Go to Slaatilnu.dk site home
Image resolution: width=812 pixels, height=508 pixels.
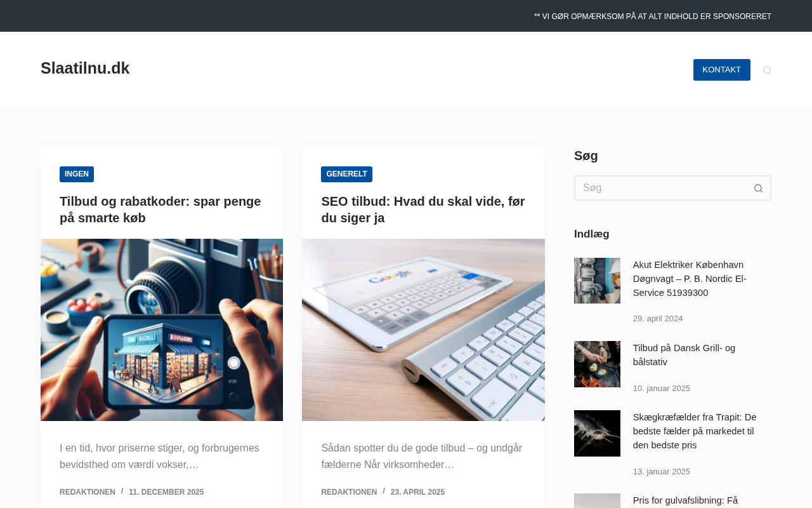coord(85,68)
